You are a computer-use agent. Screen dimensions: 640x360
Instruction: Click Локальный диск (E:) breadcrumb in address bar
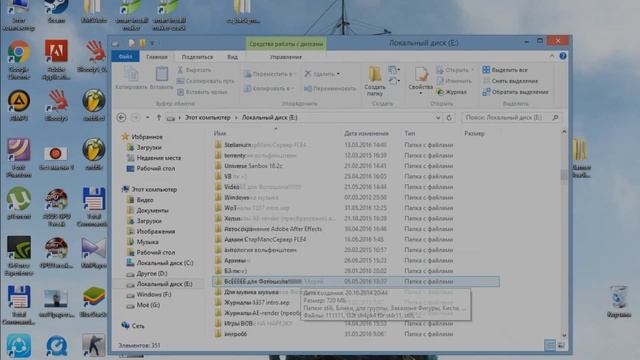pos(269,118)
